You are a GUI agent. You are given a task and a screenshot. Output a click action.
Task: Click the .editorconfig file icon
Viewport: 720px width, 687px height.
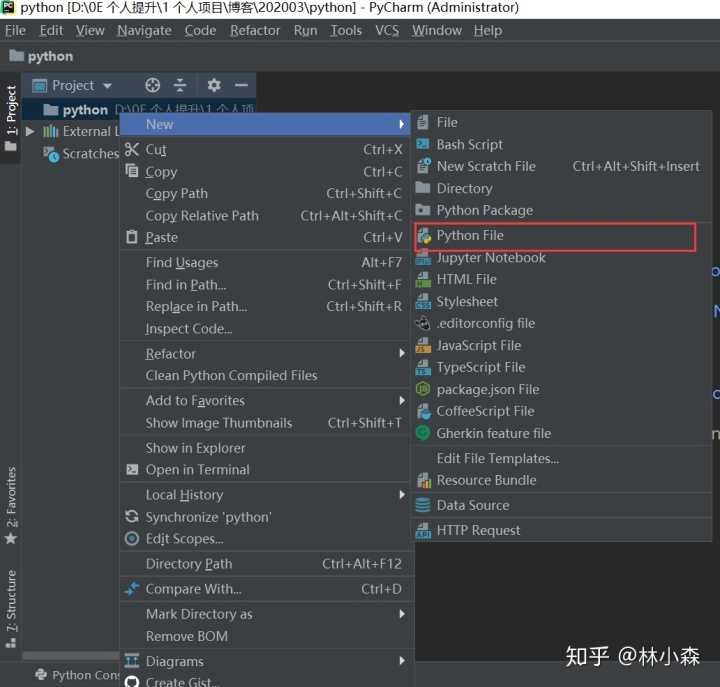tap(422, 323)
